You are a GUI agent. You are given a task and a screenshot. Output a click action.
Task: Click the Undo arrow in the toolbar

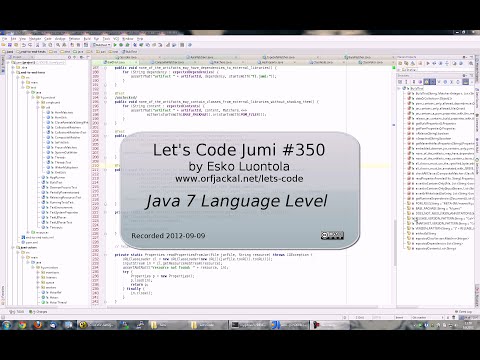[24, 45]
